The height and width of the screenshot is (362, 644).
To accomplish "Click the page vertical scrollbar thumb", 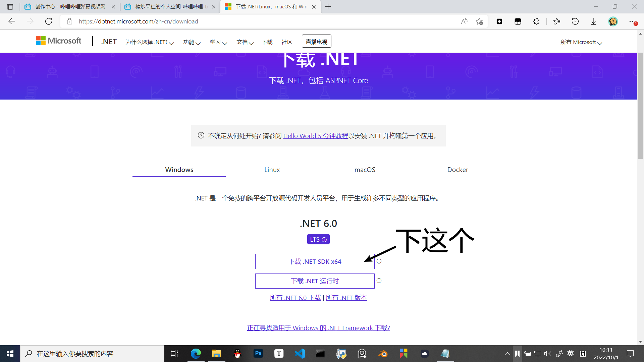I will [x=640, y=106].
